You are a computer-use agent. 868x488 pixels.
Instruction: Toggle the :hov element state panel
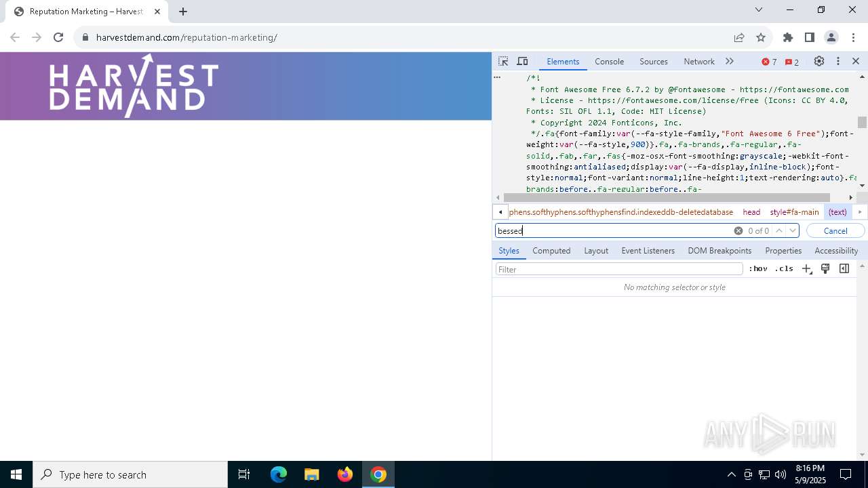click(x=758, y=269)
